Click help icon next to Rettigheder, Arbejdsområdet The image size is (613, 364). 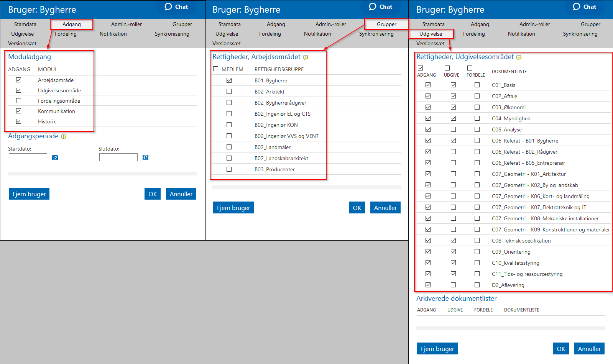click(x=306, y=57)
